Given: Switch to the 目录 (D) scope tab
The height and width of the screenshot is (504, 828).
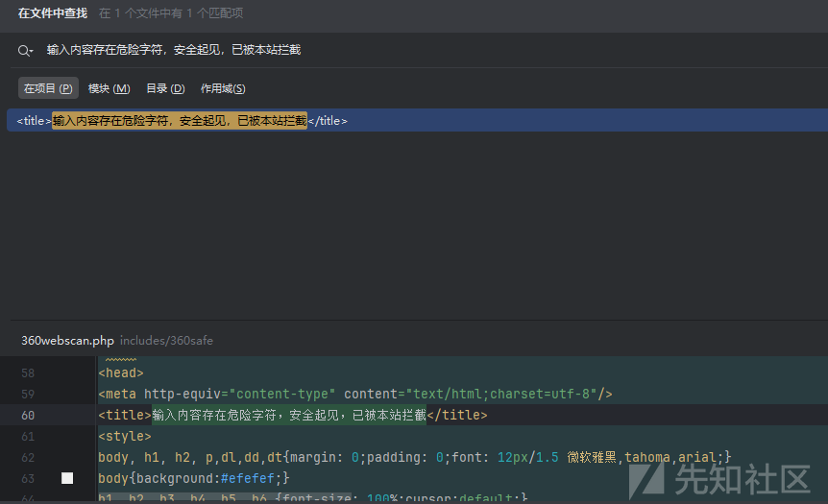Looking at the screenshot, I should coord(165,88).
